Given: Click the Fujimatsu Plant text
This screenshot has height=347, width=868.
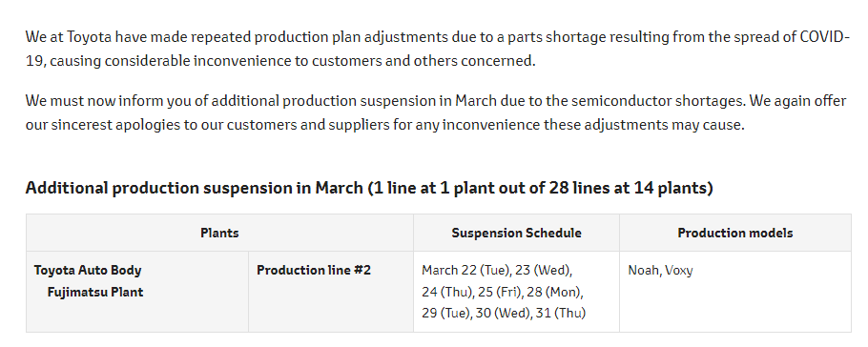Looking at the screenshot, I should tap(95, 292).
